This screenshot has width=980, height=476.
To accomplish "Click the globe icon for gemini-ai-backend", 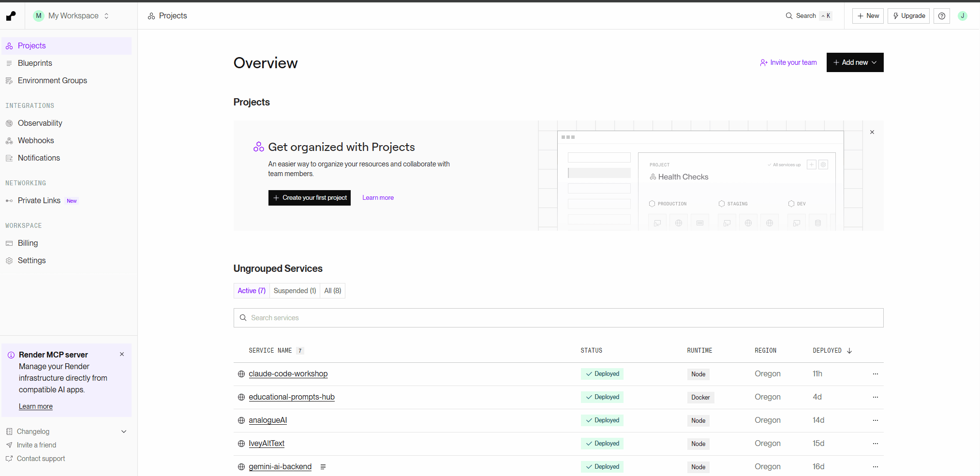I will (x=241, y=467).
